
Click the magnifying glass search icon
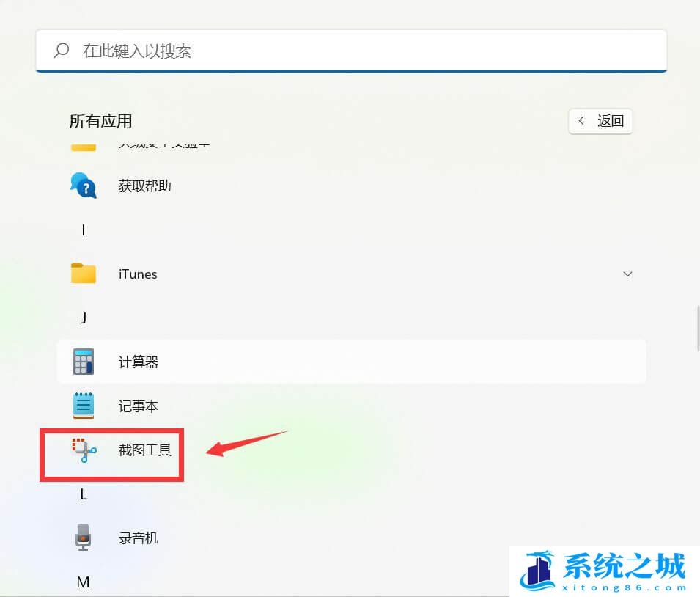coord(60,51)
